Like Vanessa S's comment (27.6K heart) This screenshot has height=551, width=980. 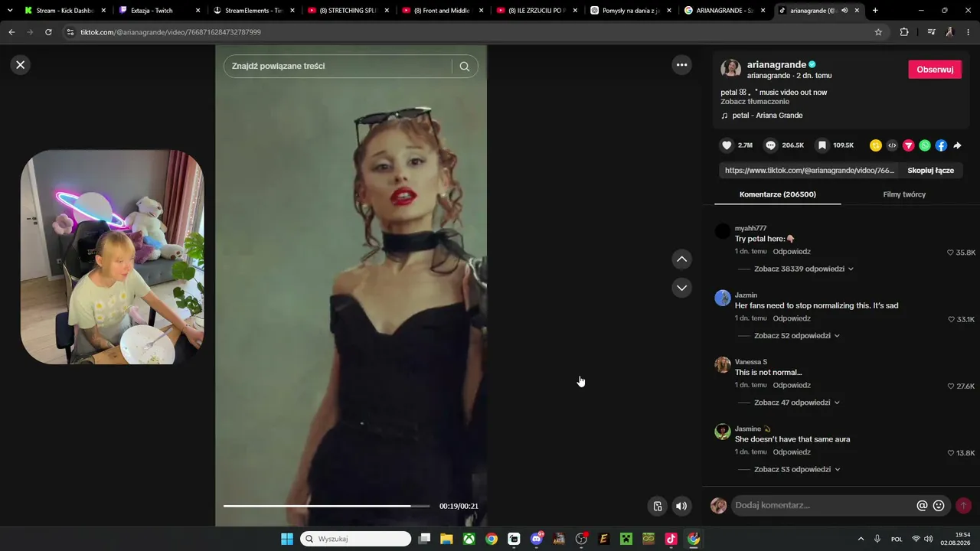coord(951,386)
